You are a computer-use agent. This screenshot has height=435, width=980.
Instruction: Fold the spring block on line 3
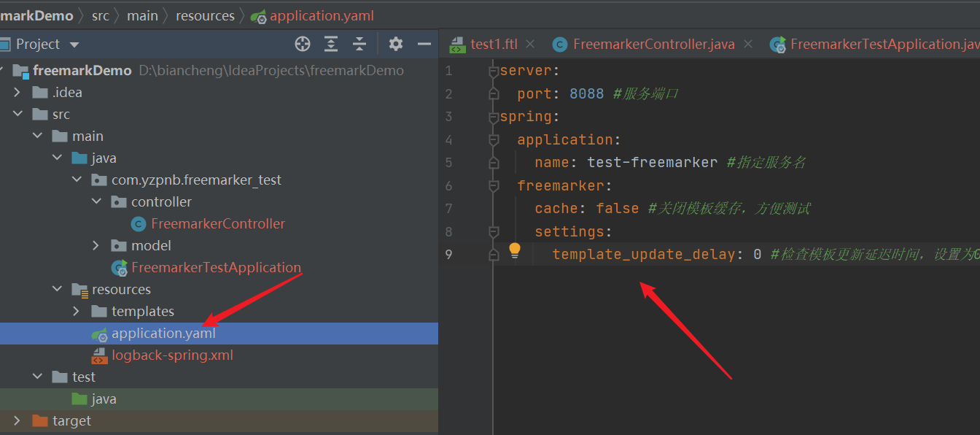pyautogui.click(x=494, y=117)
